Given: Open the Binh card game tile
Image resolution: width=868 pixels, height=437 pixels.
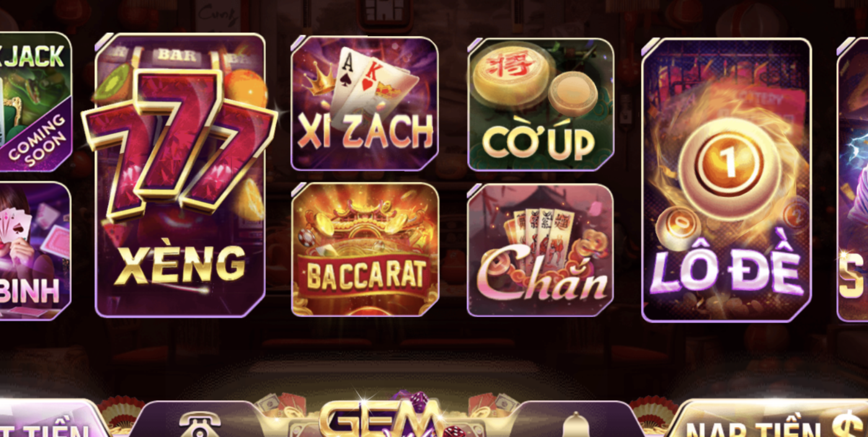Looking at the screenshot, I should [x=35, y=251].
